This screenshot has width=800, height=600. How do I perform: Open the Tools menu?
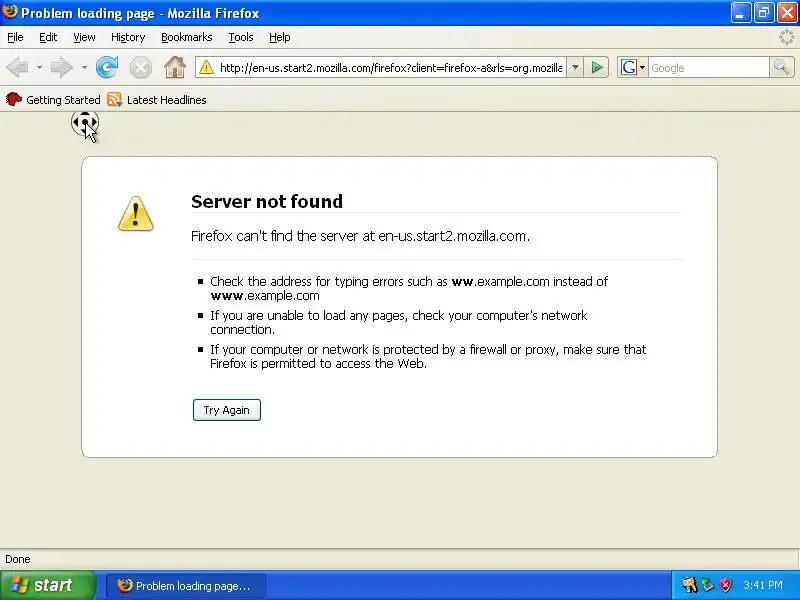[x=241, y=37]
